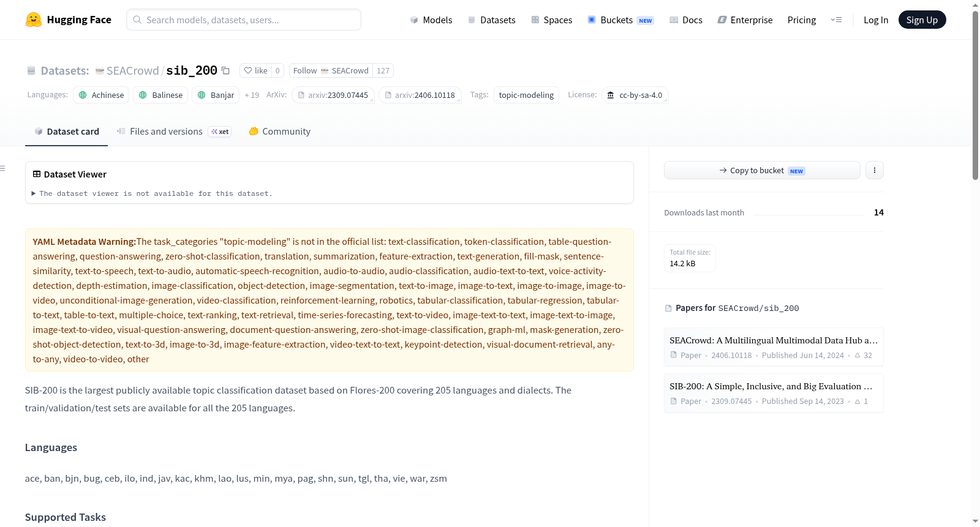This screenshot has width=980, height=527.
Task: Show the +19 additional languages
Action: click(252, 95)
